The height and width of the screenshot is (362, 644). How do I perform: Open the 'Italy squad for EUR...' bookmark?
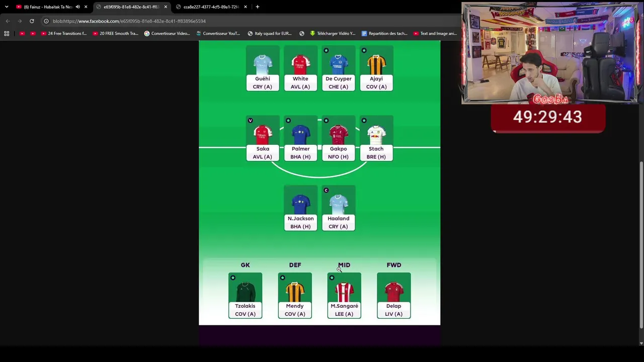tap(270, 34)
